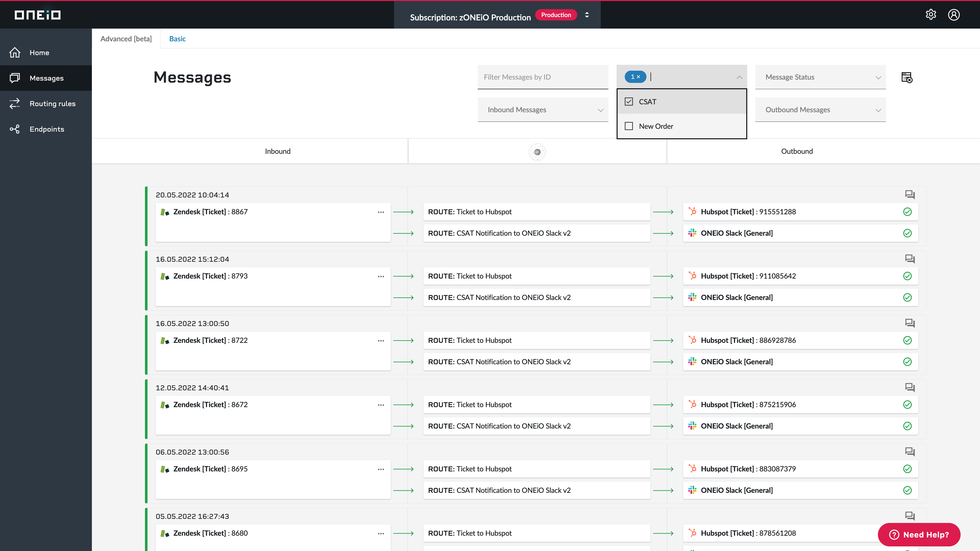
Task: Open ONEiO Slack [General] for ticket 8695
Action: point(800,490)
